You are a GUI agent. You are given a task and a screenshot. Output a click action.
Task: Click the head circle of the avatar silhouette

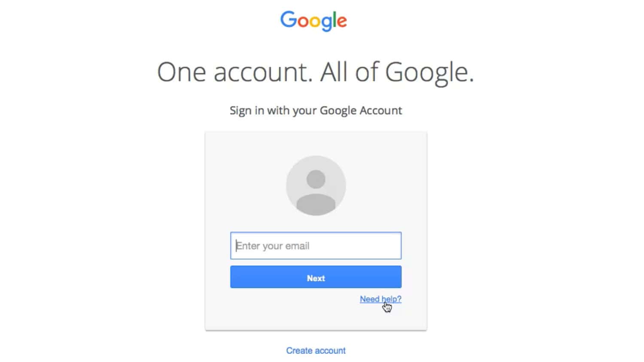316,179
